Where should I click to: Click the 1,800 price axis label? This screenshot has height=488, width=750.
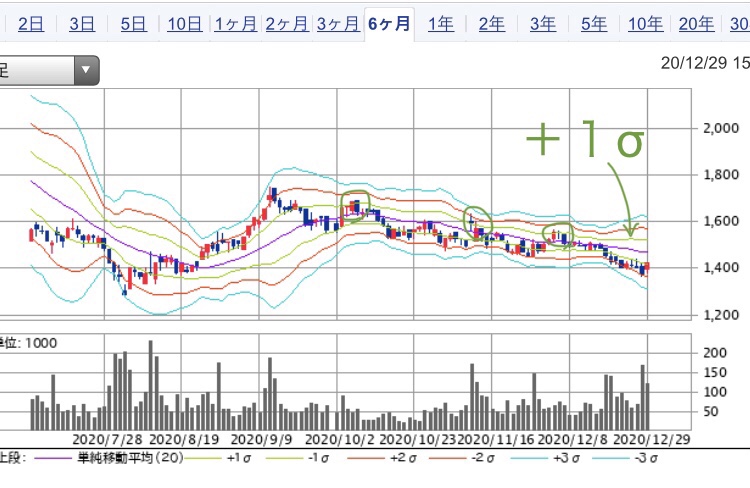pos(720,175)
